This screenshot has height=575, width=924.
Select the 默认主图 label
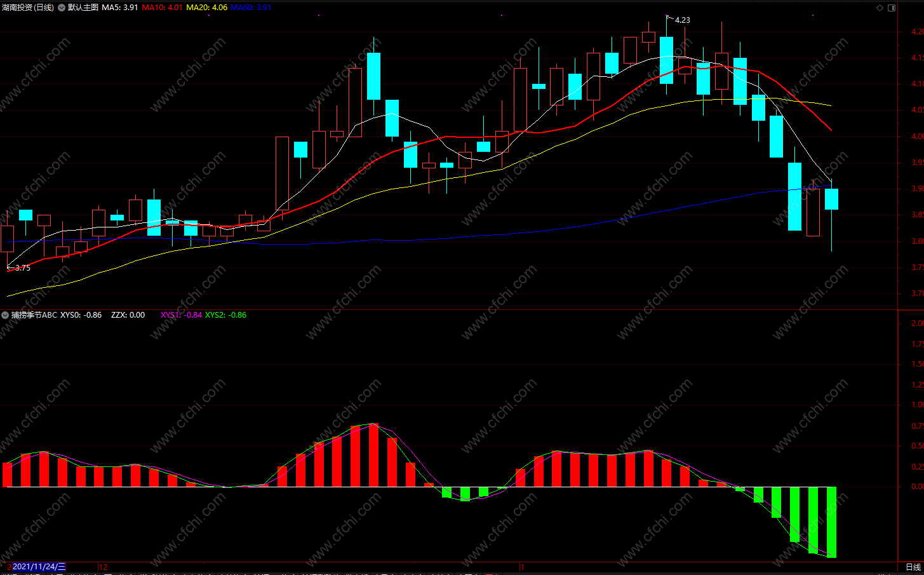[83, 8]
